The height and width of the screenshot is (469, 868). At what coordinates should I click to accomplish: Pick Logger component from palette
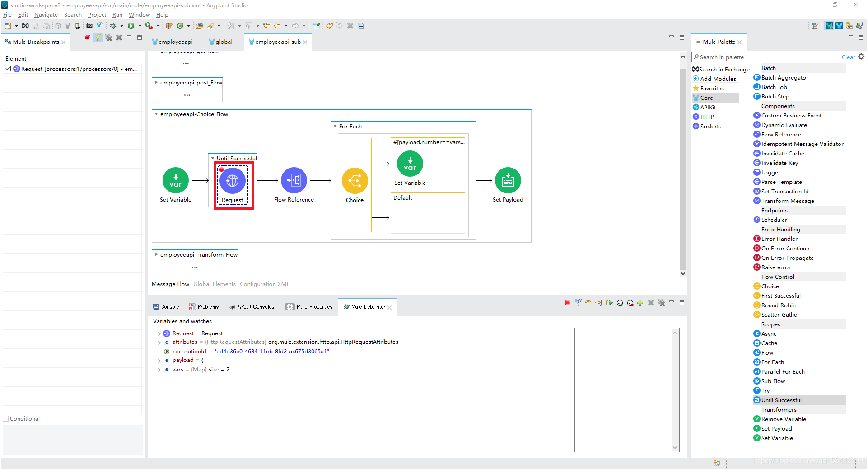click(767, 172)
